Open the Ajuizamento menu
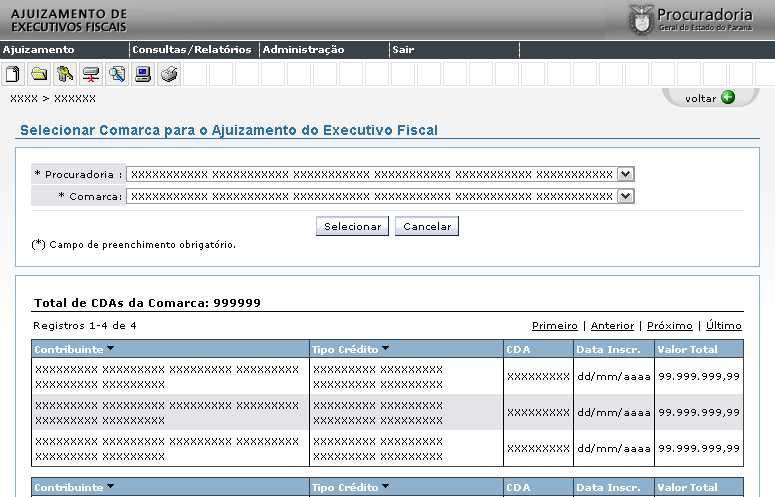775x497 pixels. (x=38, y=49)
